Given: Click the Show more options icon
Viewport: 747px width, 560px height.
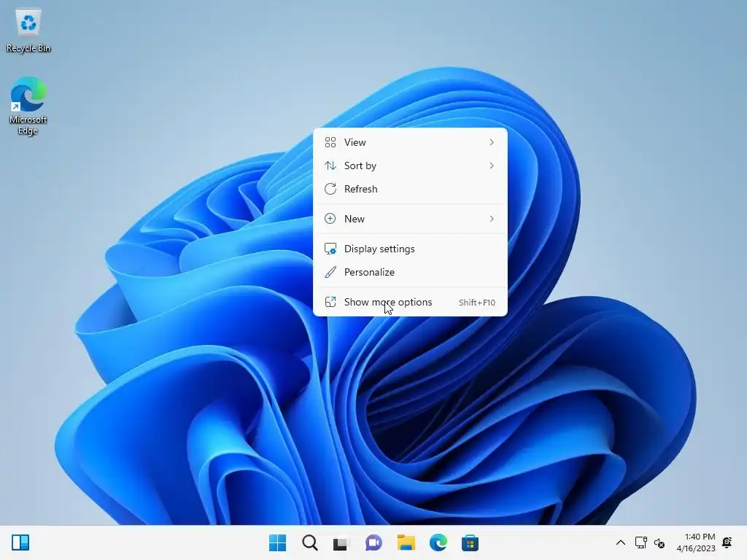Looking at the screenshot, I should pos(330,302).
